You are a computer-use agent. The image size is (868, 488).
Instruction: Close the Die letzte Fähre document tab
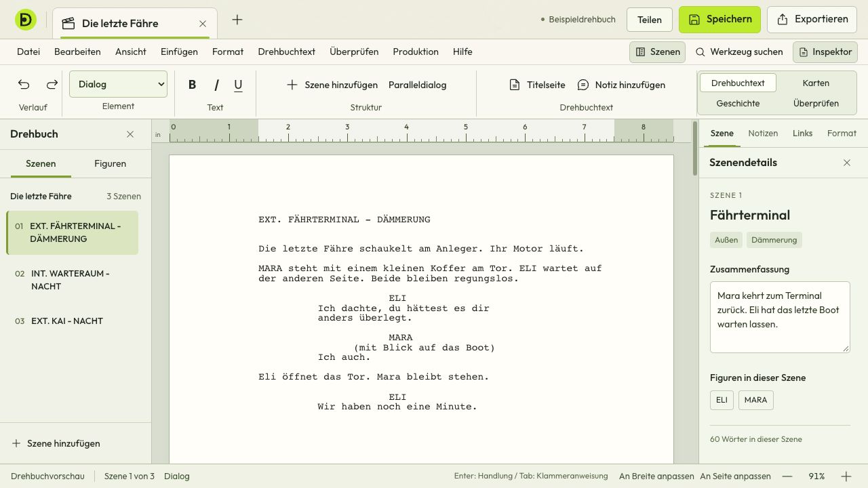pyautogui.click(x=203, y=24)
